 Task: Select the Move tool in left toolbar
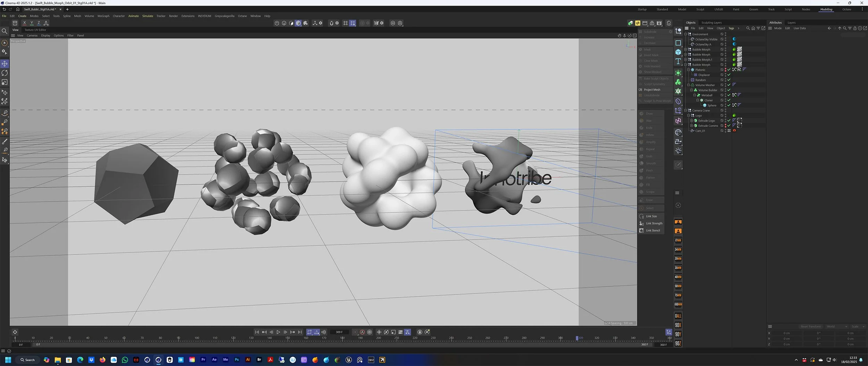(5, 64)
